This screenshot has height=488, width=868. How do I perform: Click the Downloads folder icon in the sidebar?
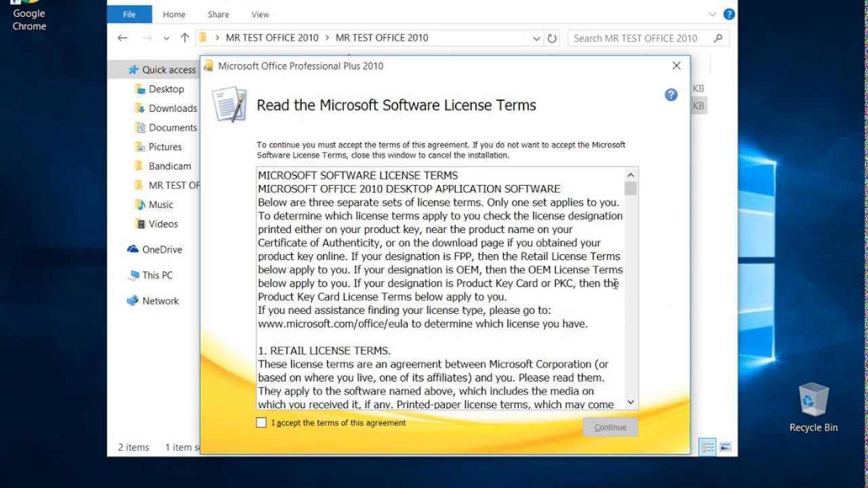point(140,108)
